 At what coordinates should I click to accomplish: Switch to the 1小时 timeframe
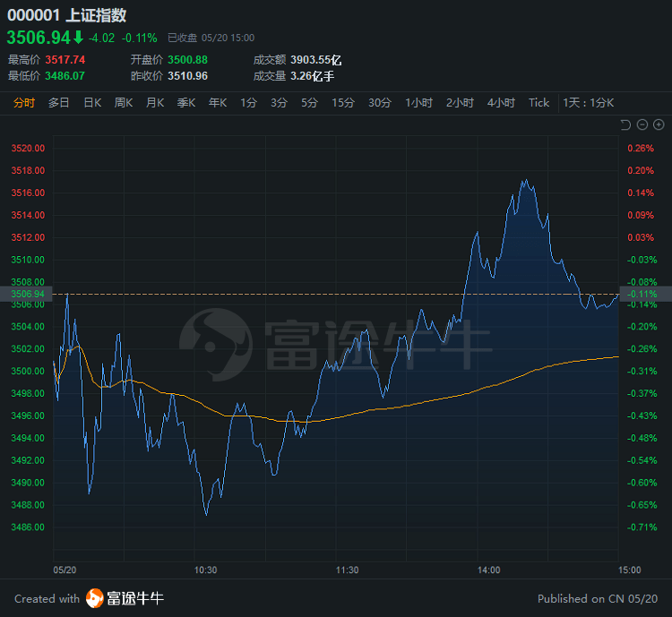419,103
